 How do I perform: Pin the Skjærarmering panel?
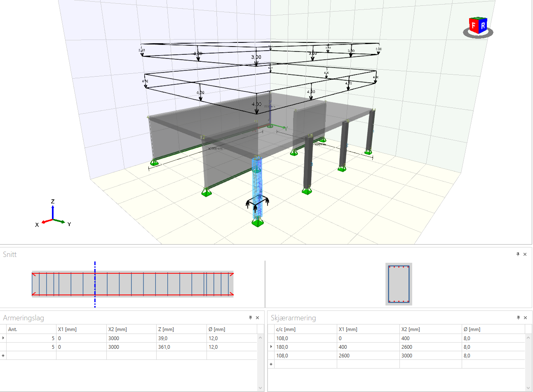pos(518,317)
